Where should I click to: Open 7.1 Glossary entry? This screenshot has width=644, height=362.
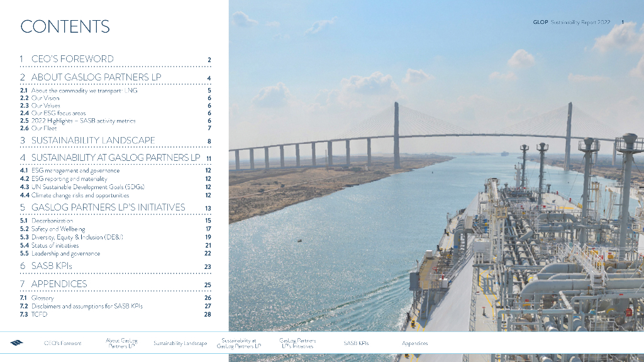116,297
